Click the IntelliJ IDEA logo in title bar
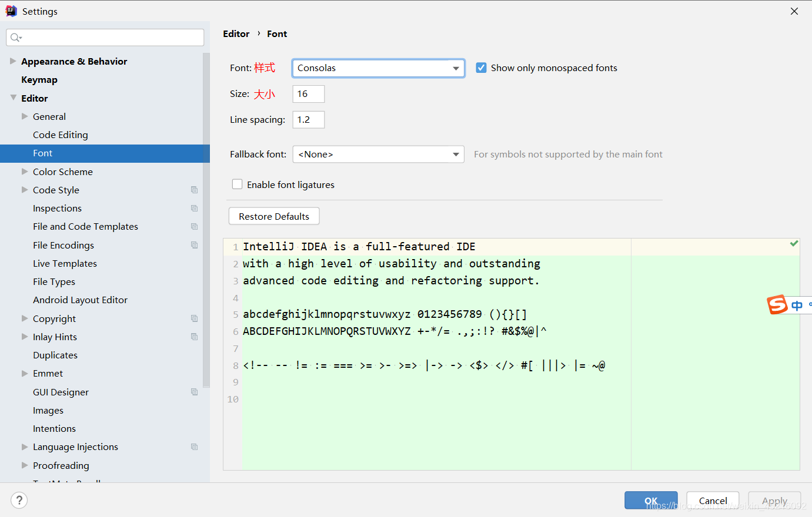812x517 pixels. [11, 11]
